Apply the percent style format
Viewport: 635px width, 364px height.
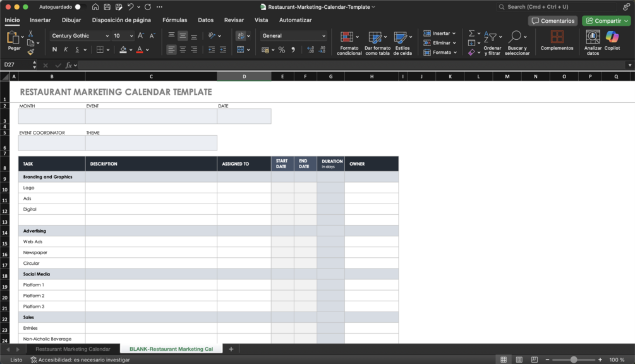click(x=281, y=50)
